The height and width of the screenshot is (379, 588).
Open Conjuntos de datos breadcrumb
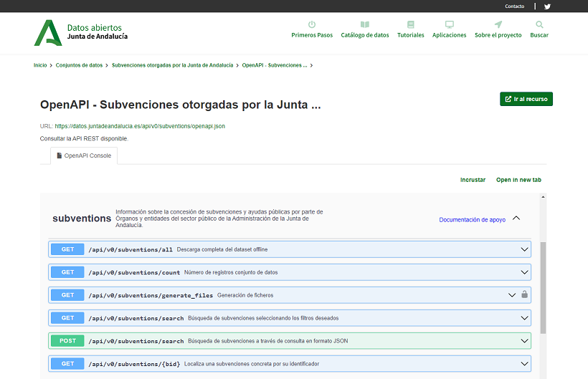tap(79, 65)
